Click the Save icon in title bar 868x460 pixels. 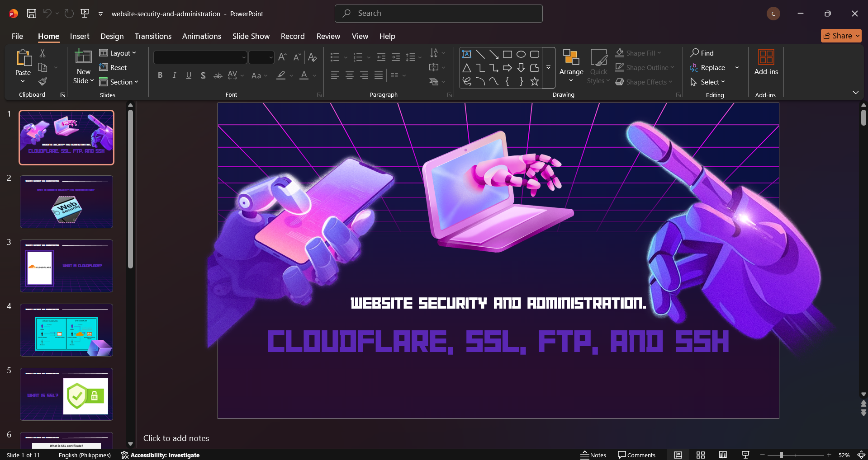[32, 14]
